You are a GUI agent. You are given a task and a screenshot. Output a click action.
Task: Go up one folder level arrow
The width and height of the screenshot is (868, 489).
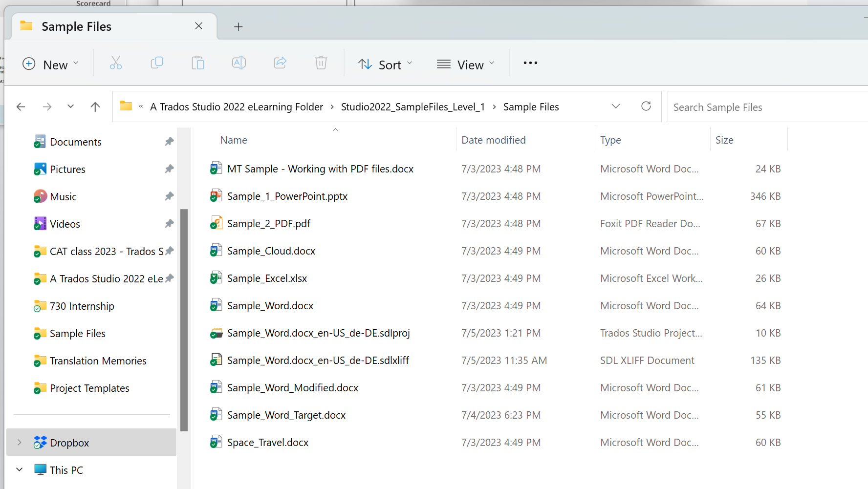(95, 106)
